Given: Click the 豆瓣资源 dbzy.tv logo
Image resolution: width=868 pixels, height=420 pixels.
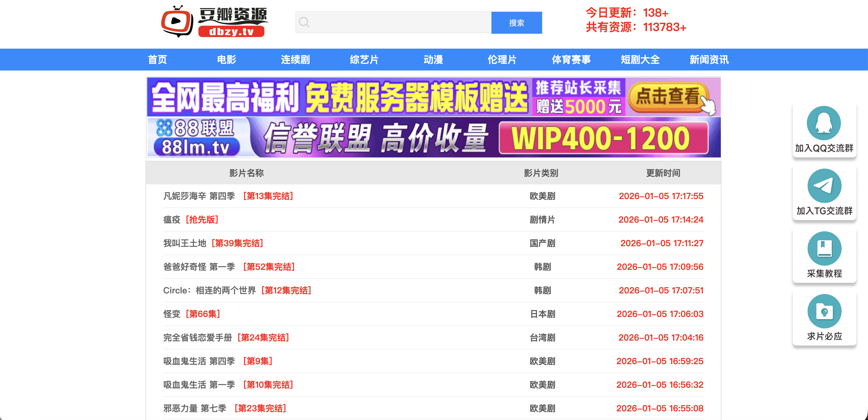Looking at the screenshot, I should (x=214, y=22).
